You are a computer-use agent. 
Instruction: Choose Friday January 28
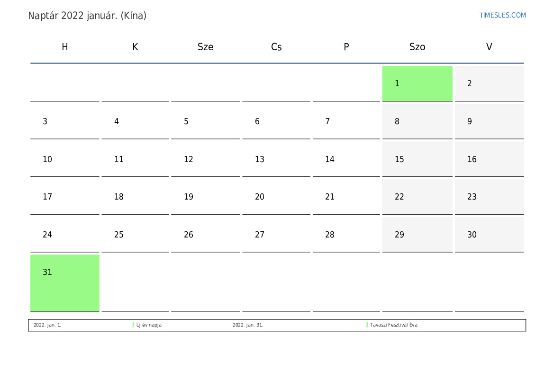click(x=346, y=235)
